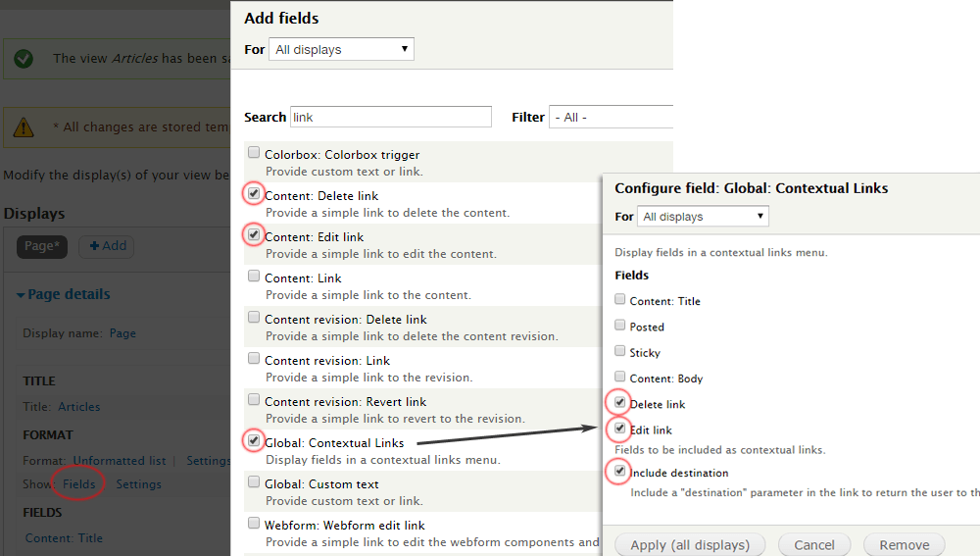Viewport: 980px width, 556px height.
Task: Uncheck Content: Edit link checkbox
Action: pos(254,234)
